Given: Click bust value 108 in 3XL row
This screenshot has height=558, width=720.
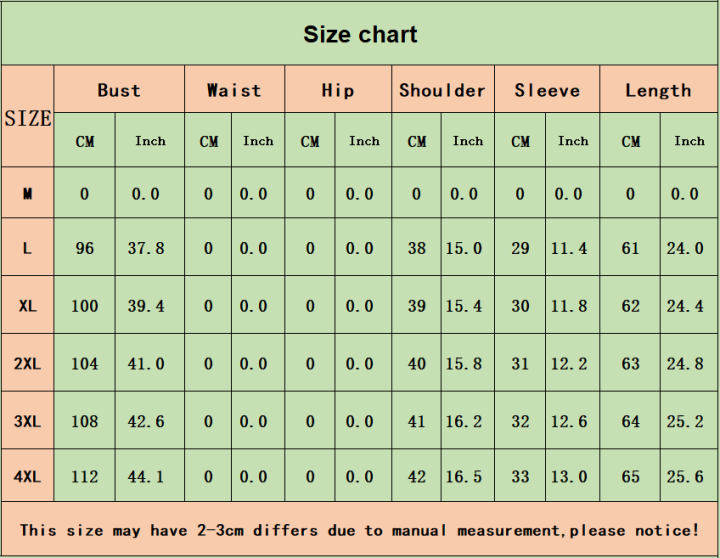Looking at the screenshot, I should click(x=84, y=421).
